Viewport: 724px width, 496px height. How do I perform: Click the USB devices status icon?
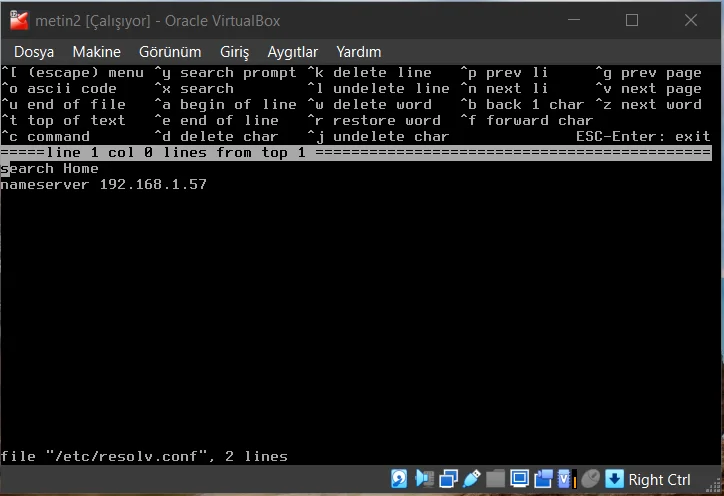[x=472, y=479]
